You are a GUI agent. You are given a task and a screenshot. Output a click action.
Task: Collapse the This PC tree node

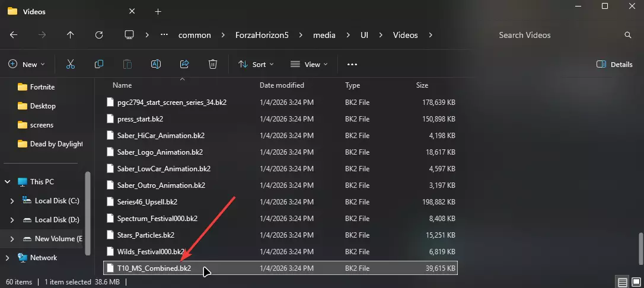pyautogui.click(x=7, y=182)
